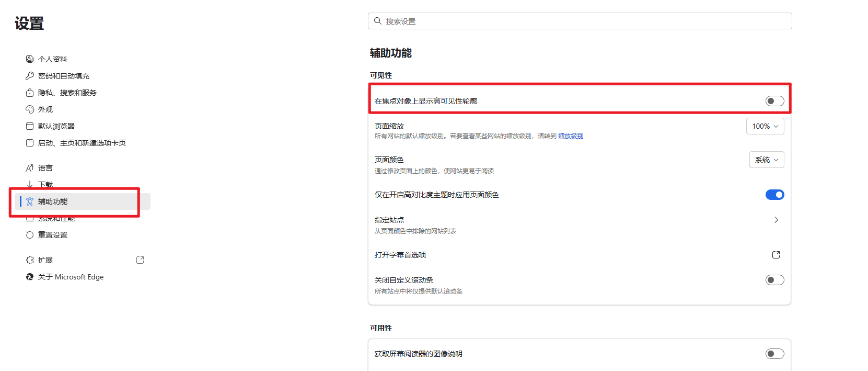Image resolution: width=868 pixels, height=371 pixels.
Task: Open the 打开字幕首选项 row
Action: (x=580, y=255)
